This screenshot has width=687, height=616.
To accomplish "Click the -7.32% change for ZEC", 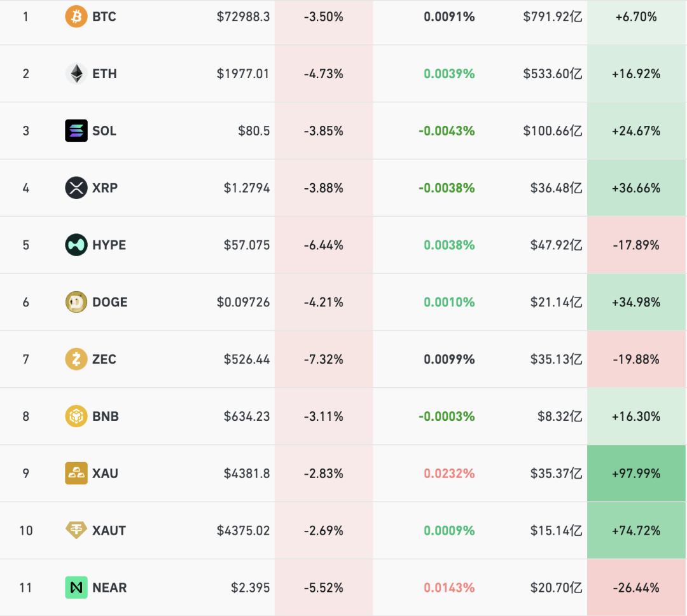I will coord(323,359).
